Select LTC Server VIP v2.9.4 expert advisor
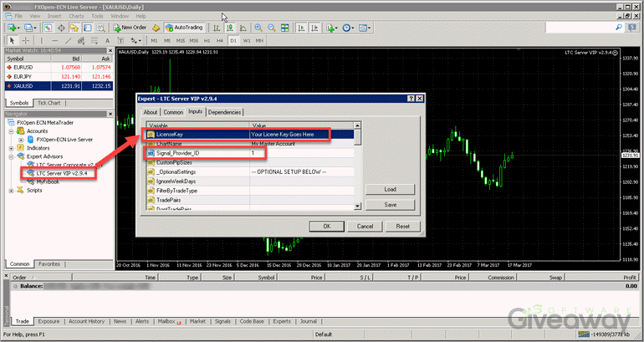The width and height of the screenshot is (644, 342). (62, 173)
